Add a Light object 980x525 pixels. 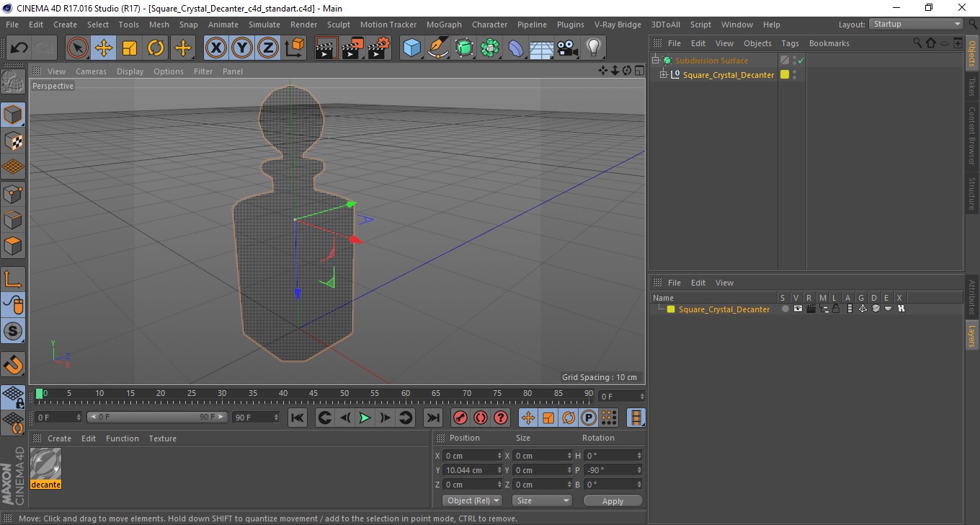(x=593, y=48)
